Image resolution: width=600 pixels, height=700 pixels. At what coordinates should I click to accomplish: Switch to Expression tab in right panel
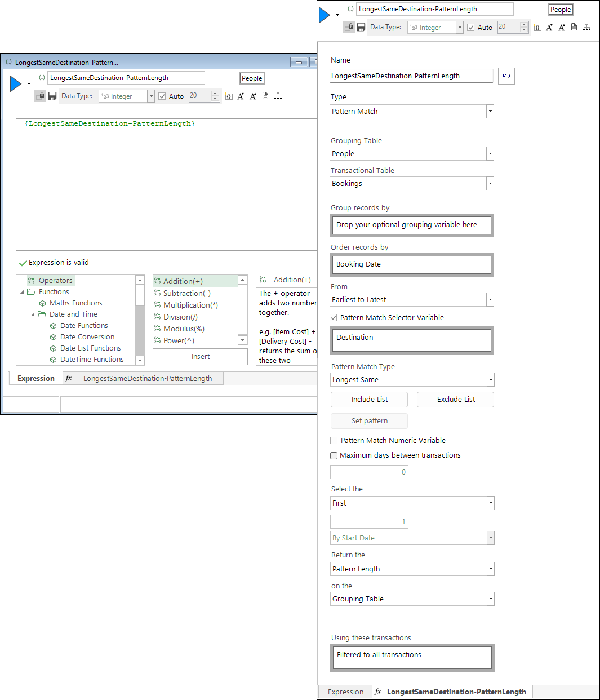(x=346, y=692)
